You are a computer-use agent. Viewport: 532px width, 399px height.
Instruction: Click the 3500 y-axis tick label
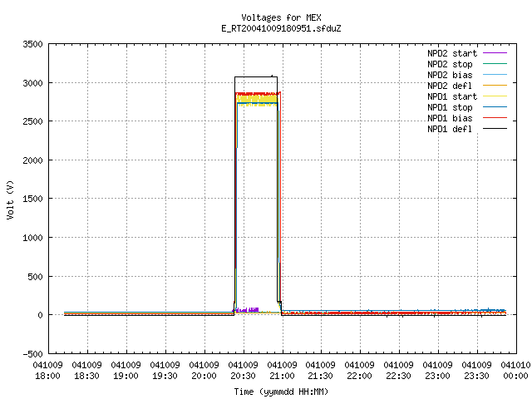[x=32, y=44]
